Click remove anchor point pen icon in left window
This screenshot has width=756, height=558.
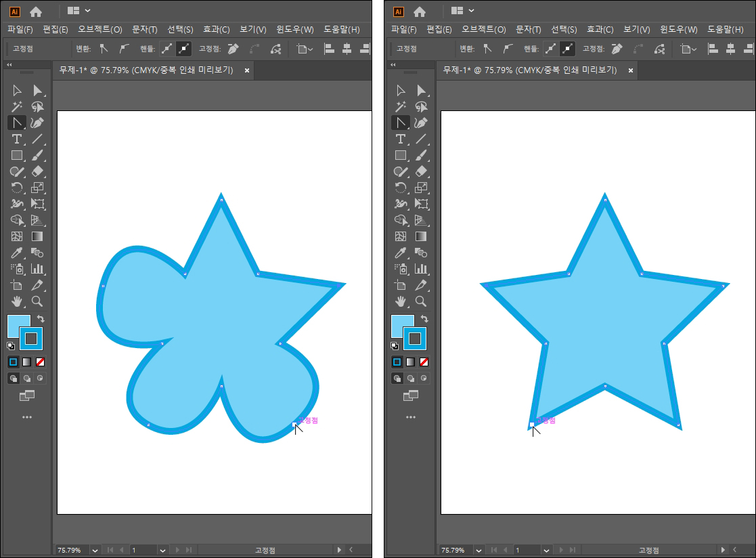pos(233,49)
